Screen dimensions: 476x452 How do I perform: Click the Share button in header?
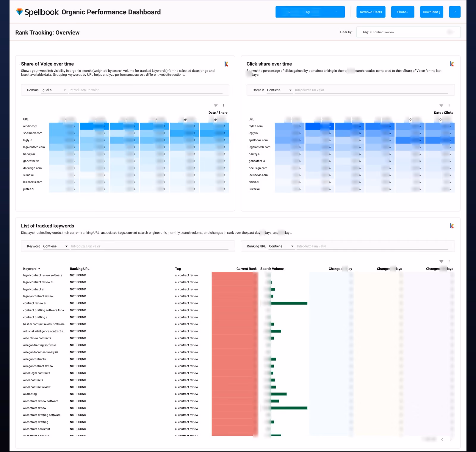click(x=403, y=12)
